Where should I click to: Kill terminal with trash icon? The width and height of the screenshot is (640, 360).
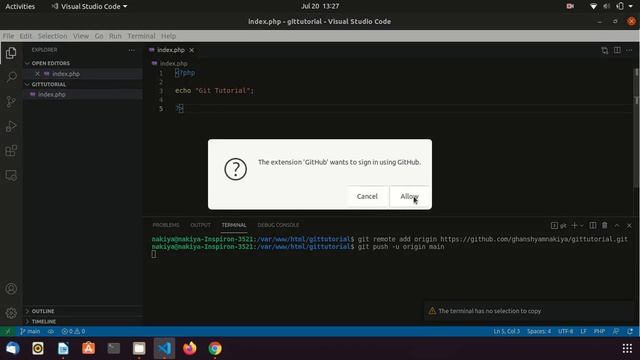tap(604, 225)
